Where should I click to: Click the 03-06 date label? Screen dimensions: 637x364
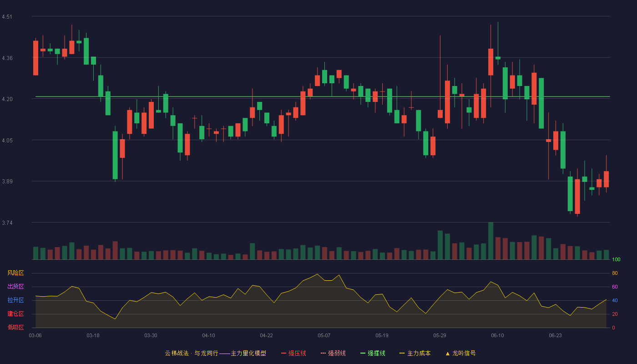[35, 335]
